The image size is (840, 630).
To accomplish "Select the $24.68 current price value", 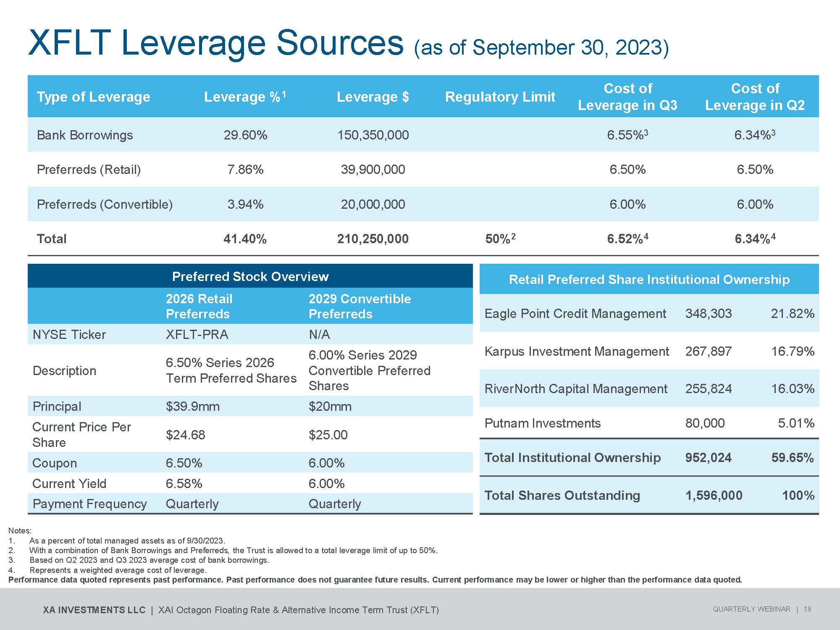I will 185,435.
